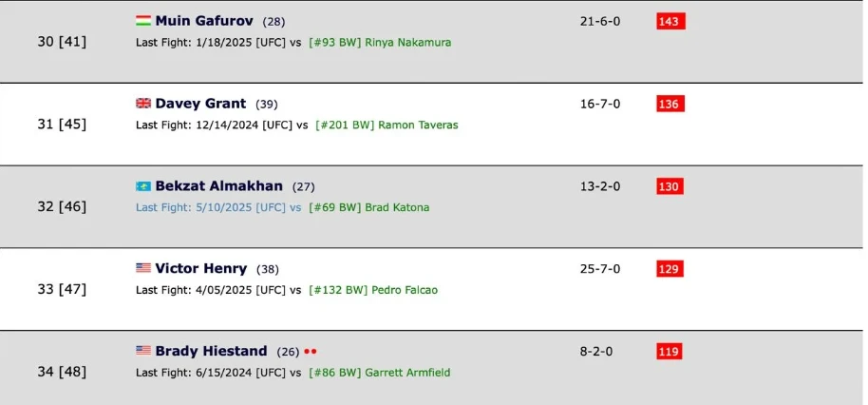The image size is (868, 405).
Task: Click the red 143 points badge
Action: (x=670, y=21)
